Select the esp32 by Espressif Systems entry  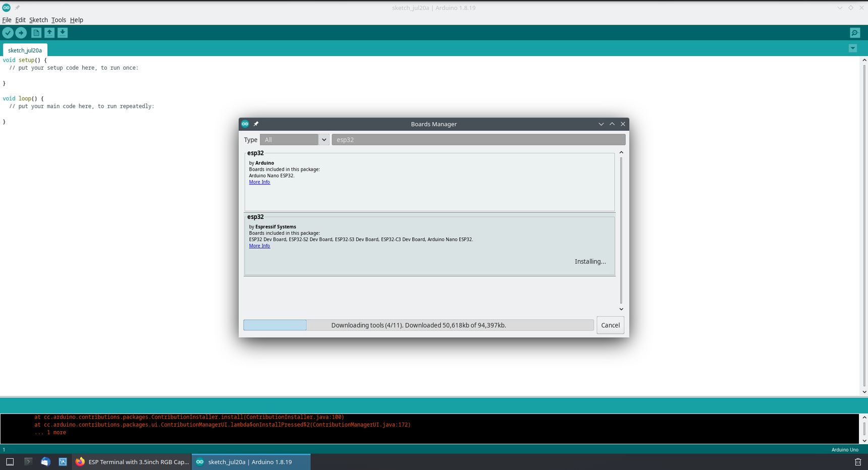click(429, 245)
